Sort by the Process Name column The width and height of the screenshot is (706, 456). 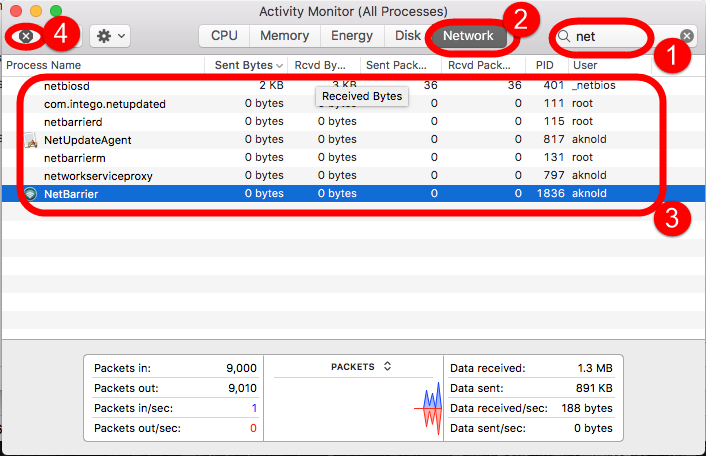[100, 65]
